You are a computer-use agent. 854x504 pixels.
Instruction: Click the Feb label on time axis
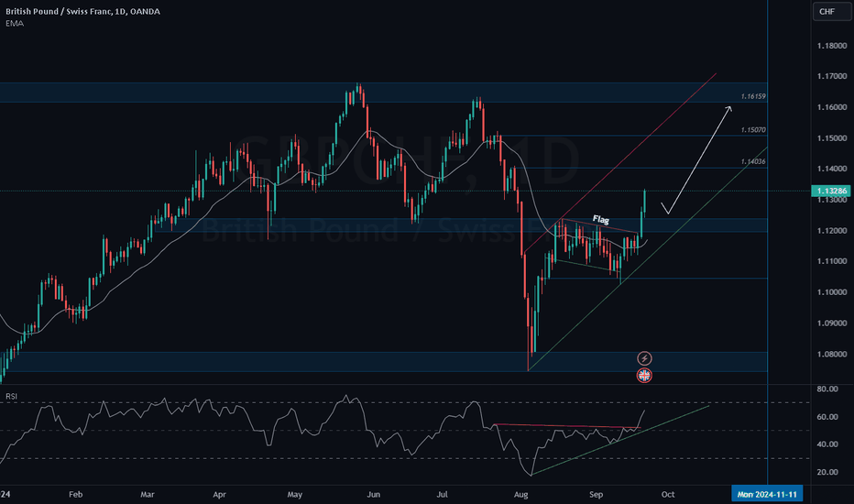click(76, 495)
